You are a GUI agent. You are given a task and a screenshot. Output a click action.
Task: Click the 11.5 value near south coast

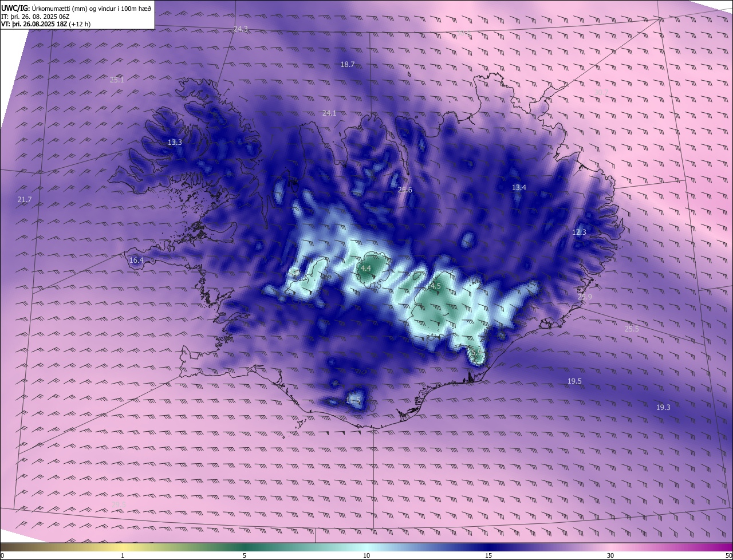point(353,400)
